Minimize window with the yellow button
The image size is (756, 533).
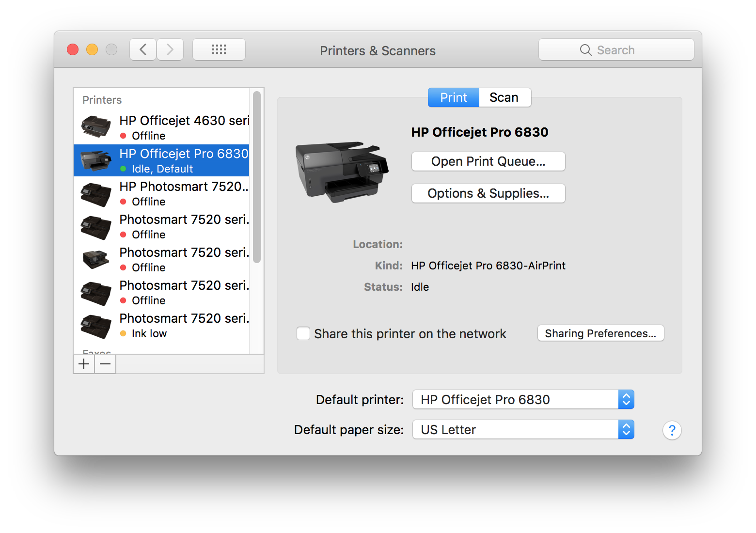[x=92, y=49]
